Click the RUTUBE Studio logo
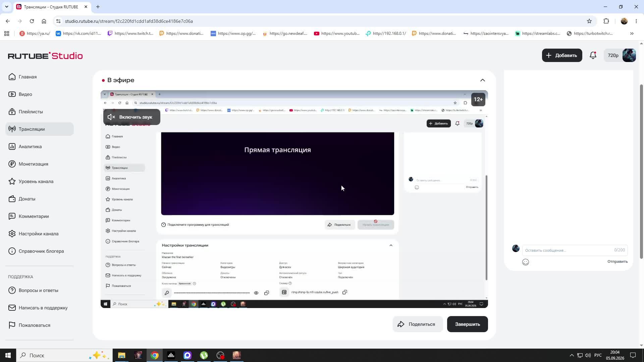The image size is (644, 362). pos(45,56)
